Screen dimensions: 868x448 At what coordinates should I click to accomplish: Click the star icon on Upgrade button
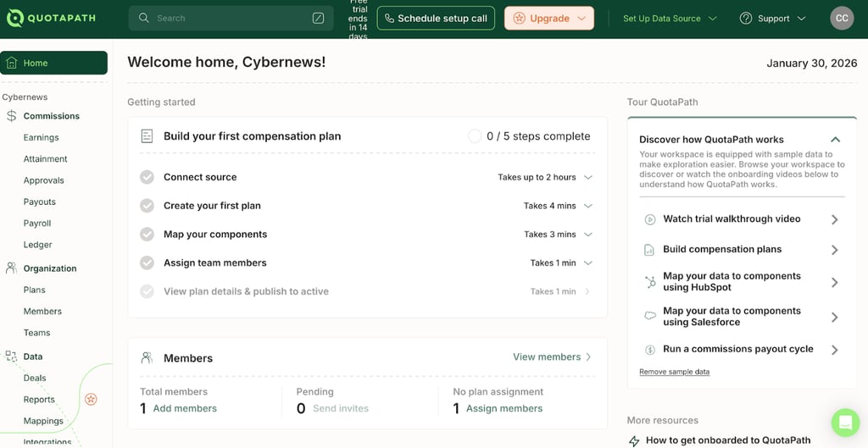pyautogui.click(x=520, y=19)
